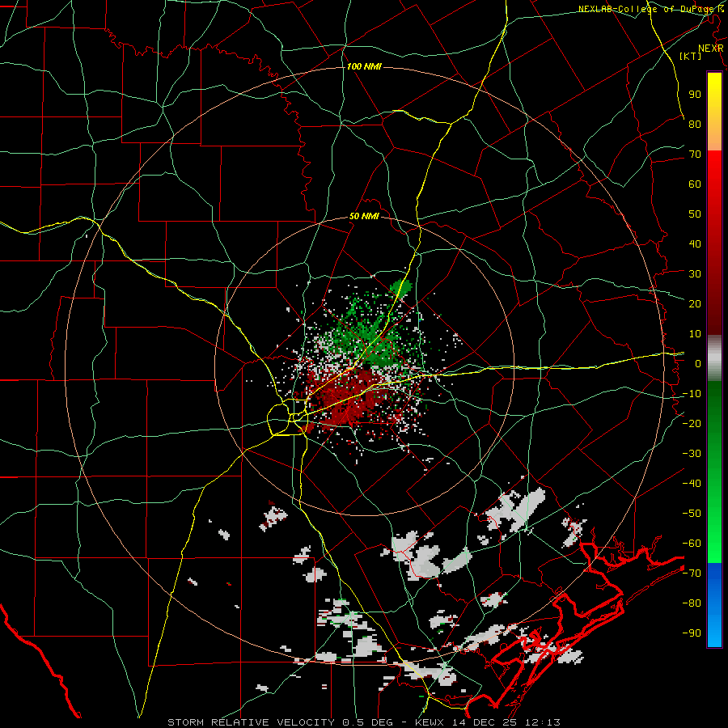
Task: Click the "NEXR" label above the color scale
Action: click(711, 49)
